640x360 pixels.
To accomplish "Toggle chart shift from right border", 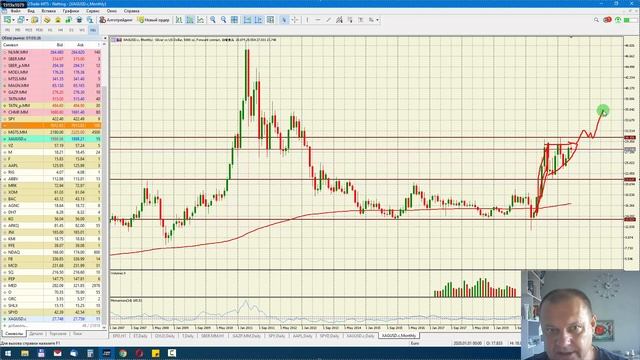I will point(258,20).
